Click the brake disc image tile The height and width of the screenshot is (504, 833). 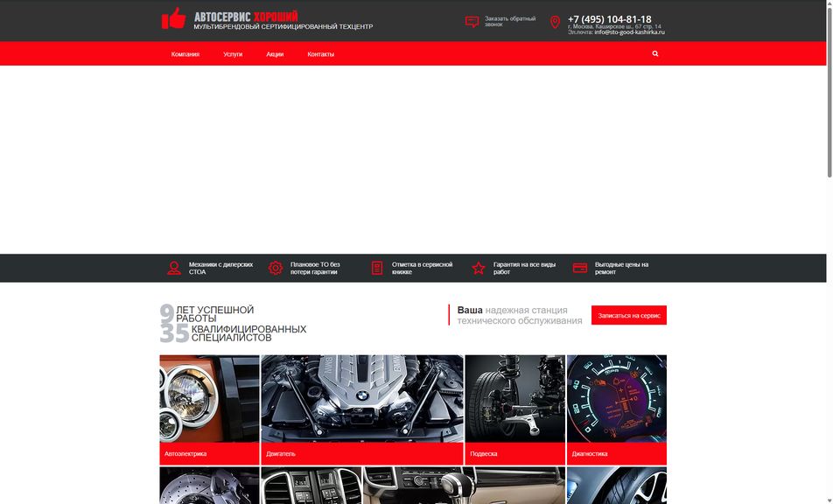(209, 486)
